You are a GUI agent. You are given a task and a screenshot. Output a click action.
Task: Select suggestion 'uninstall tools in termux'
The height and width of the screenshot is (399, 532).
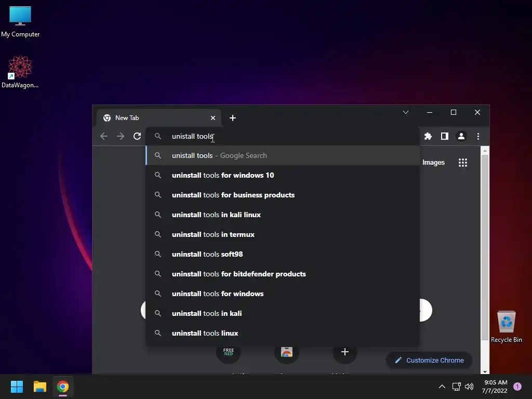tap(282, 234)
